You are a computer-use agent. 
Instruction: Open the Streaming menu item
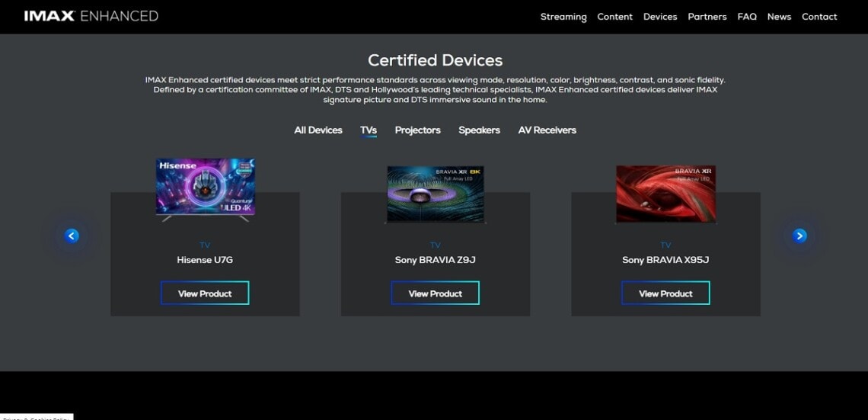[x=563, y=17]
